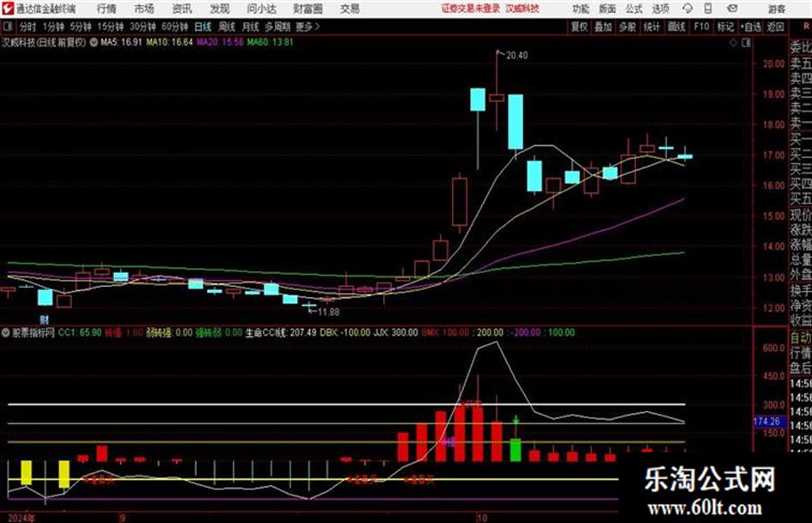Expand the dropdown next to 汉威科技(日线 前复权)
812x523 pixels.
click(94, 42)
